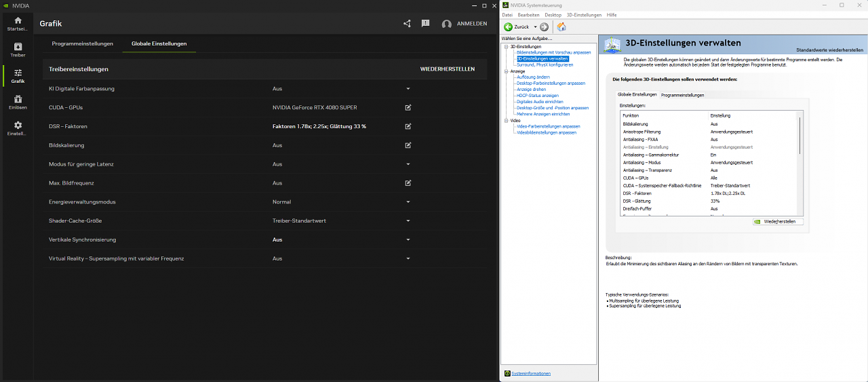The width and height of the screenshot is (868, 382).
Task: Open HDCP-Status anzeigen
Action: pyautogui.click(x=537, y=96)
